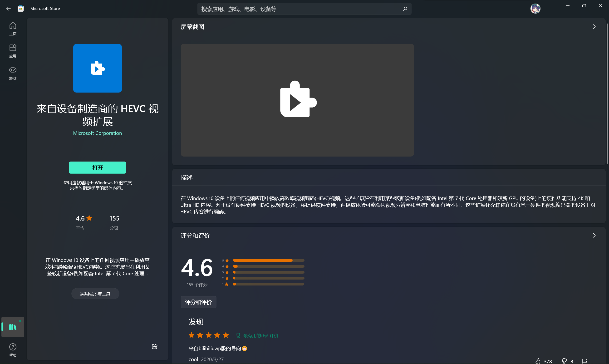609x364 pixels.
Task: Open the 帮助 help section
Action: [x=13, y=350]
